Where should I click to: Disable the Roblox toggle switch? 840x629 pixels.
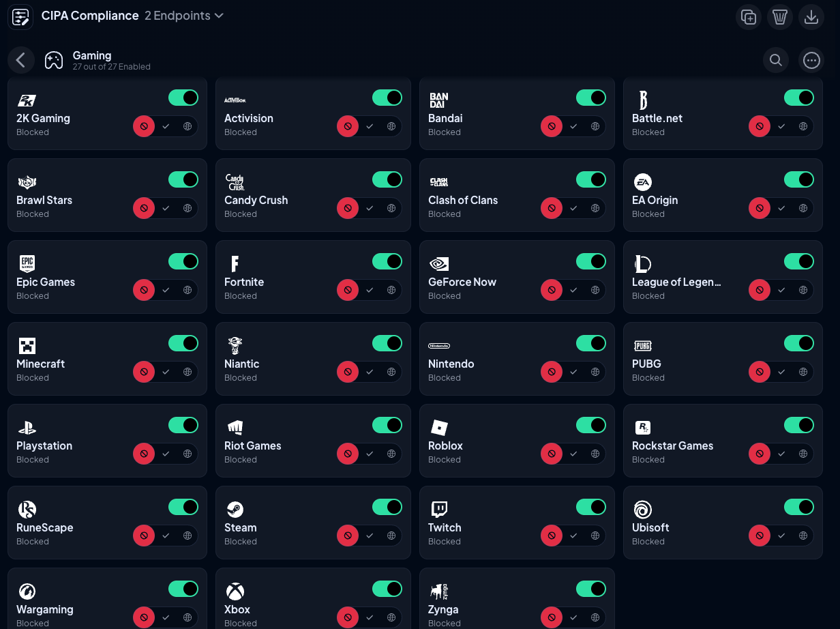point(591,425)
